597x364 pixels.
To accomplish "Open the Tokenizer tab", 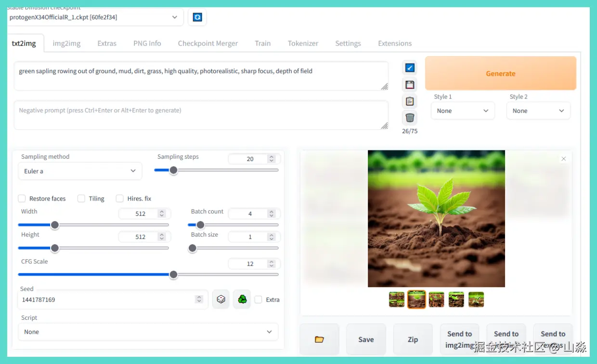I will click(x=303, y=43).
